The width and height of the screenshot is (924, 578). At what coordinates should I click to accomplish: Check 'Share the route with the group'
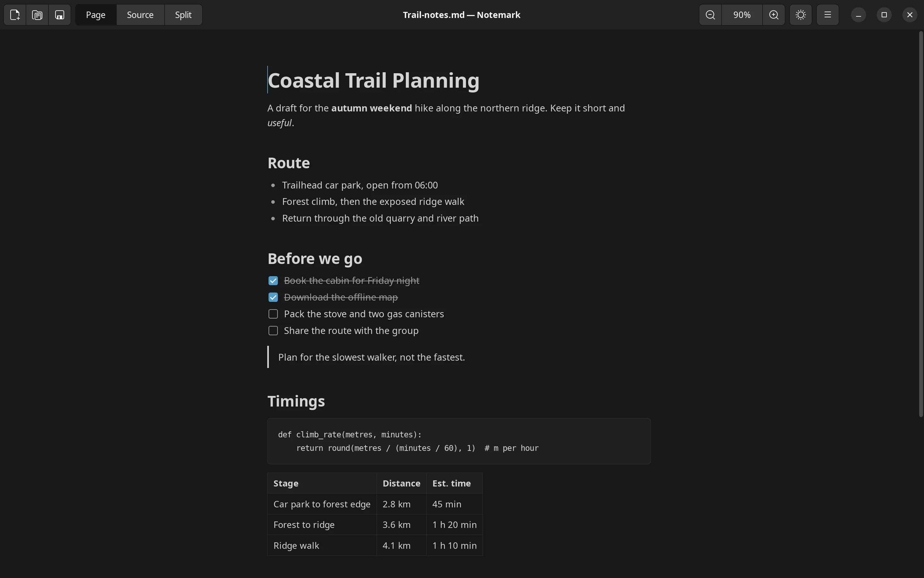pos(273,331)
